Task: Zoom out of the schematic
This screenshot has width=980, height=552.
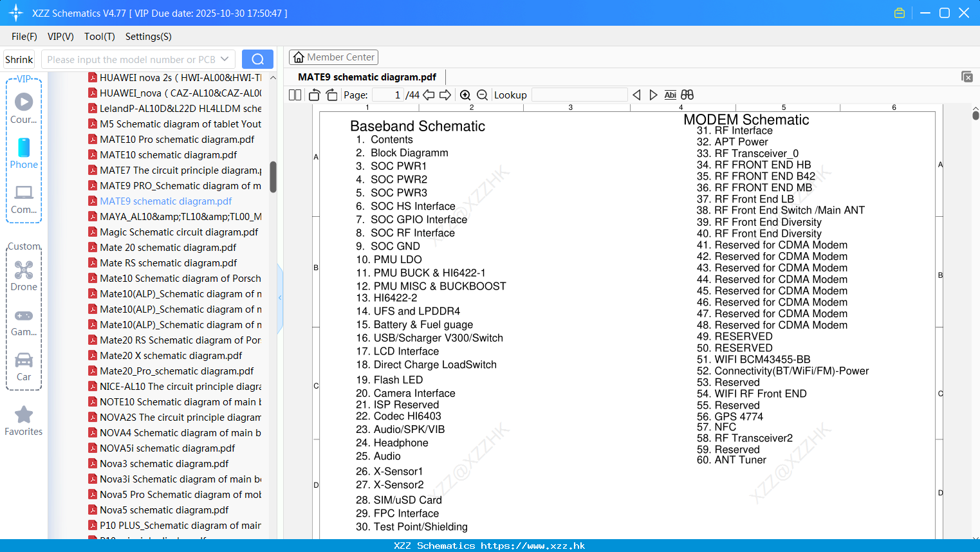Action: [482, 95]
